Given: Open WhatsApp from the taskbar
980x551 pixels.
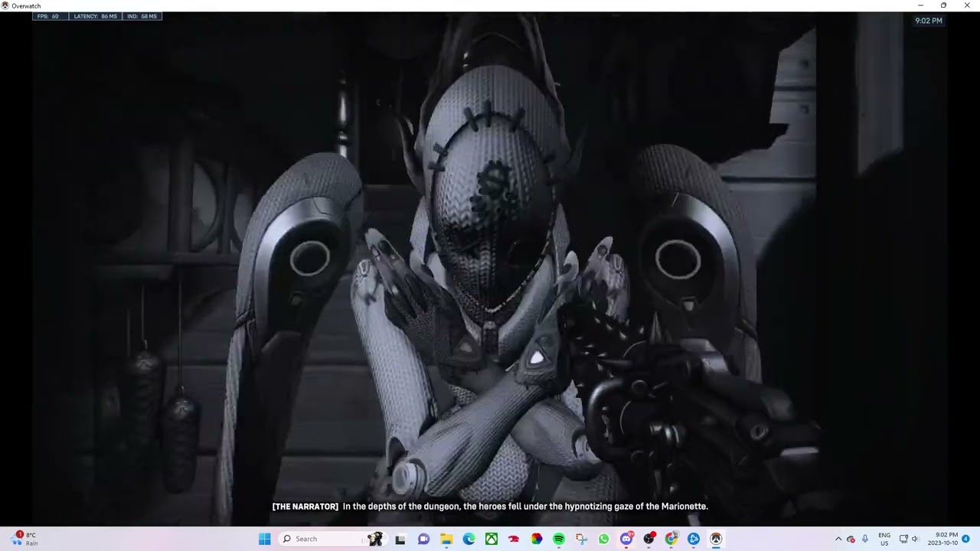Looking at the screenshot, I should click(604, 539).
